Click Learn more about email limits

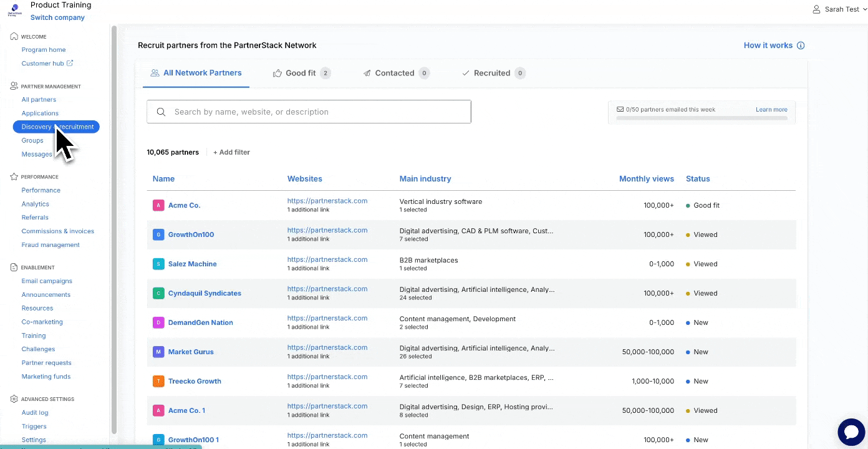click(771, 110)
